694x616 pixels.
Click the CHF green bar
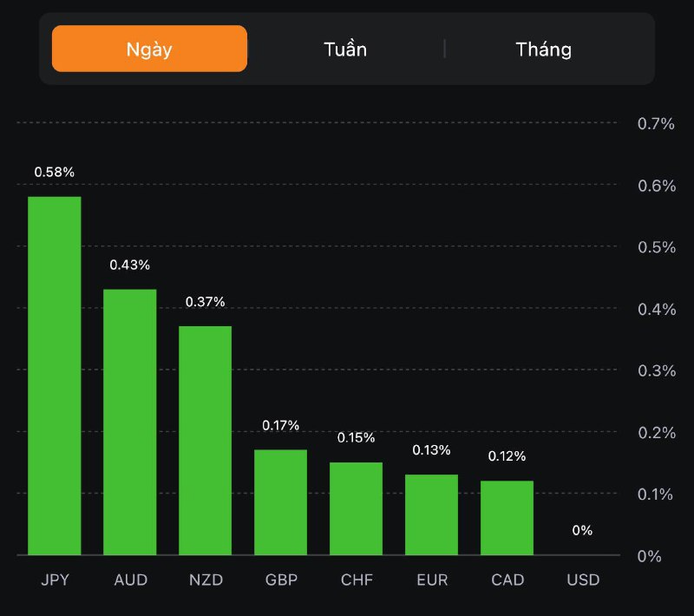(x=356, y=508)
